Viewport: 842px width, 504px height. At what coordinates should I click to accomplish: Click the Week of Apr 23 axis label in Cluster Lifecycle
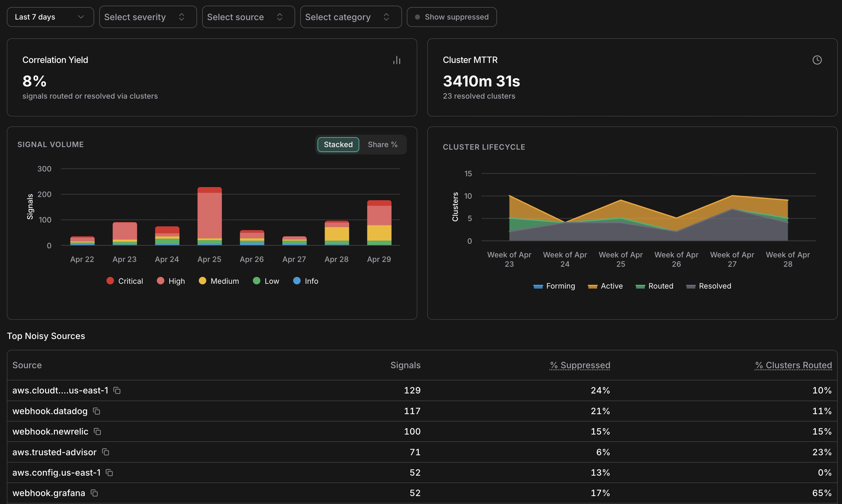(509, 259)
